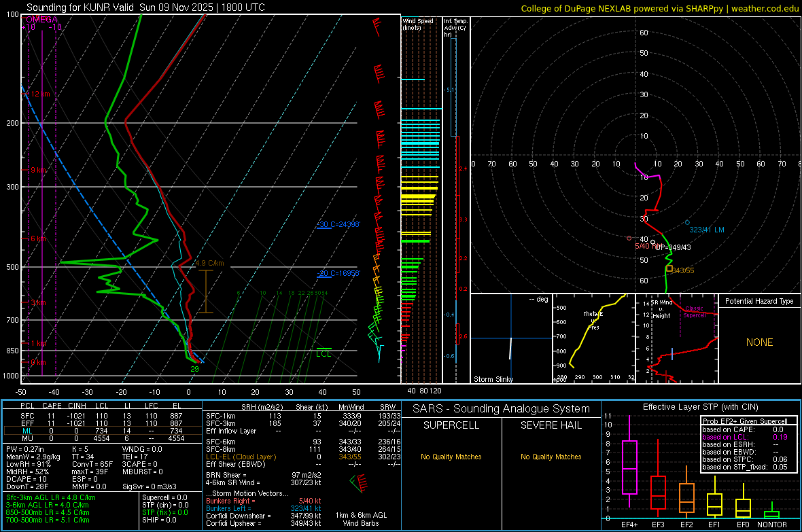Click the LCL-EL (Cloud Layer) row
Viewport: 802px width, 532px height.
303,457
